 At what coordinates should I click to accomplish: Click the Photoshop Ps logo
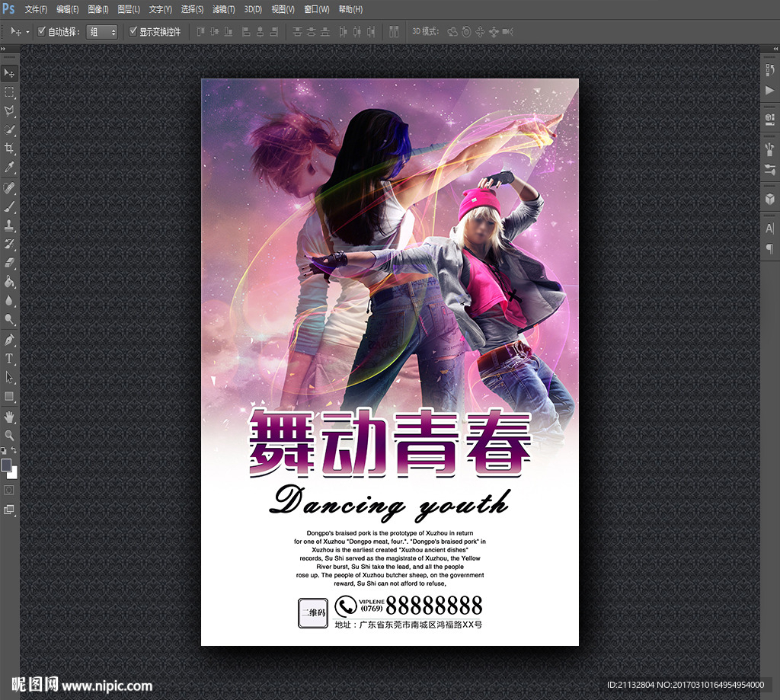8,8
